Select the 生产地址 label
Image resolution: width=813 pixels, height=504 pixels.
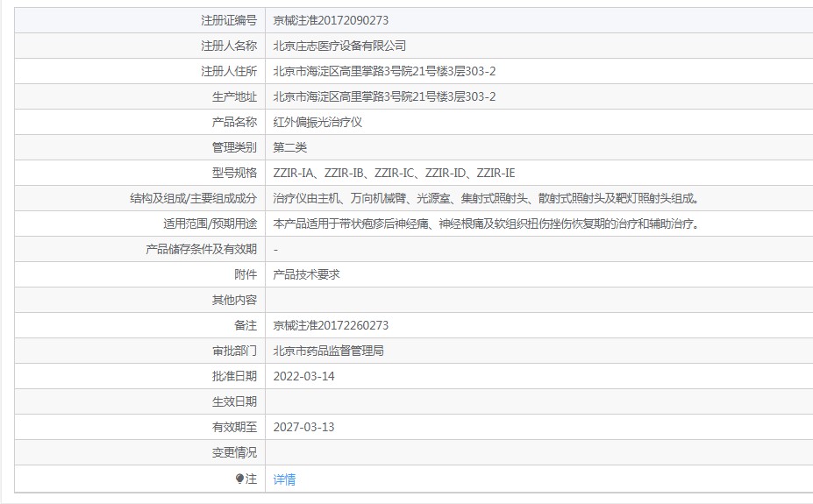click(x=234, y=97)
